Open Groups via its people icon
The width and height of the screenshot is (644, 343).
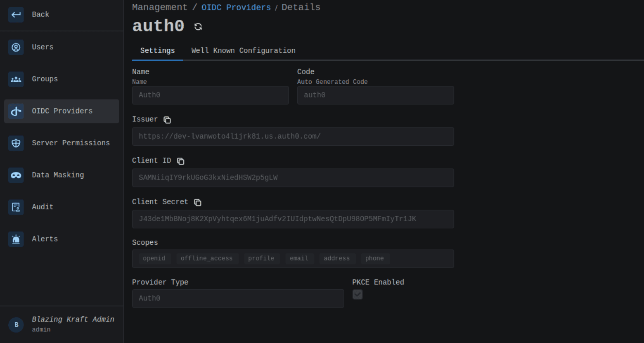point(16,79)
